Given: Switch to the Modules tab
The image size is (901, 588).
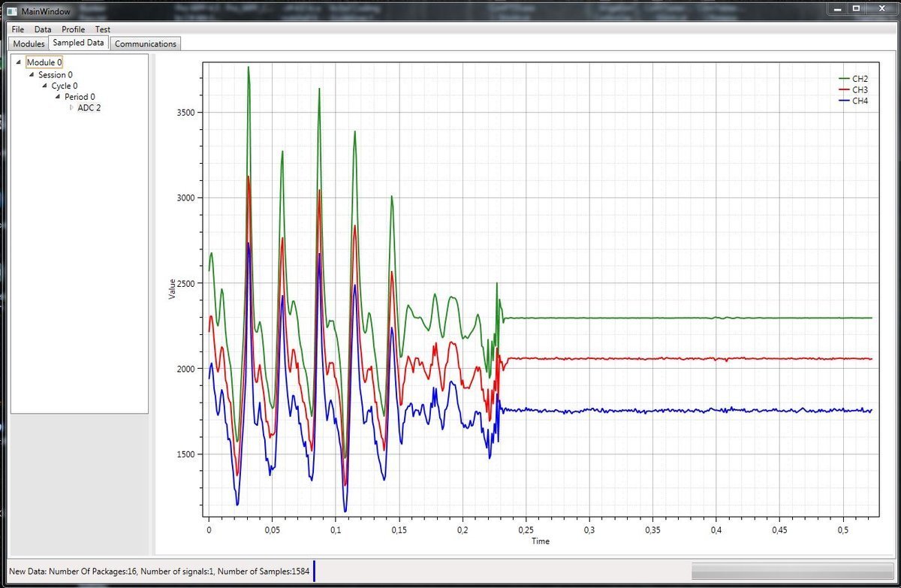Looking at the screenshot, I should 29,44.
